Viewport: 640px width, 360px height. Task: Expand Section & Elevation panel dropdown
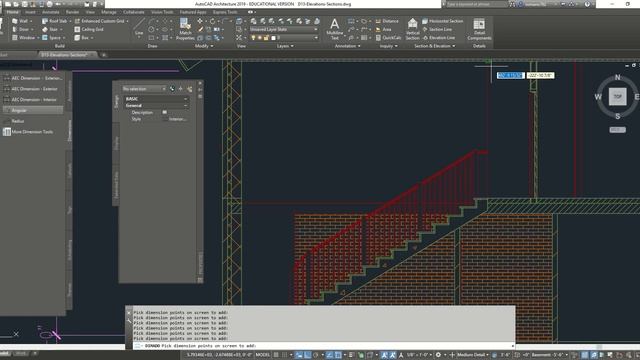tap(434, 46)
